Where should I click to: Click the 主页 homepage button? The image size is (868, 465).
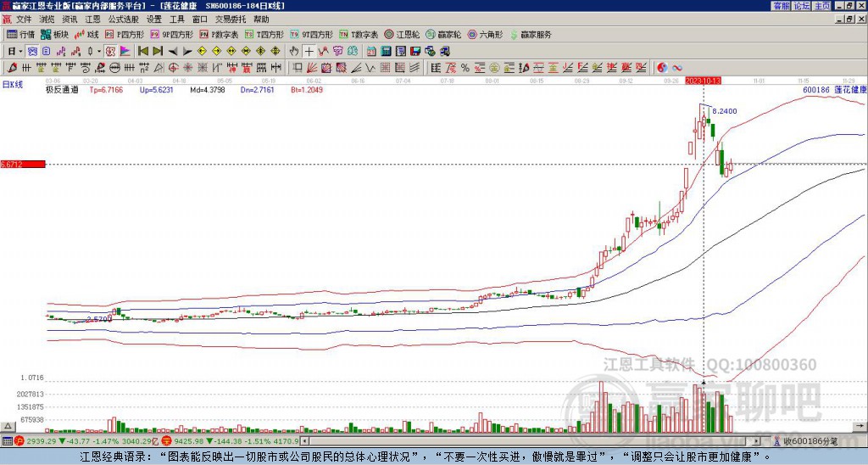pyautogui.click(x=821, y=6)
